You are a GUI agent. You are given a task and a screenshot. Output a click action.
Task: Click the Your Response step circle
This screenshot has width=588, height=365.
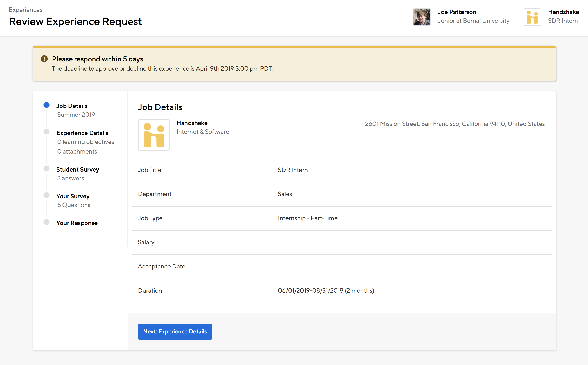pos(46,222)
